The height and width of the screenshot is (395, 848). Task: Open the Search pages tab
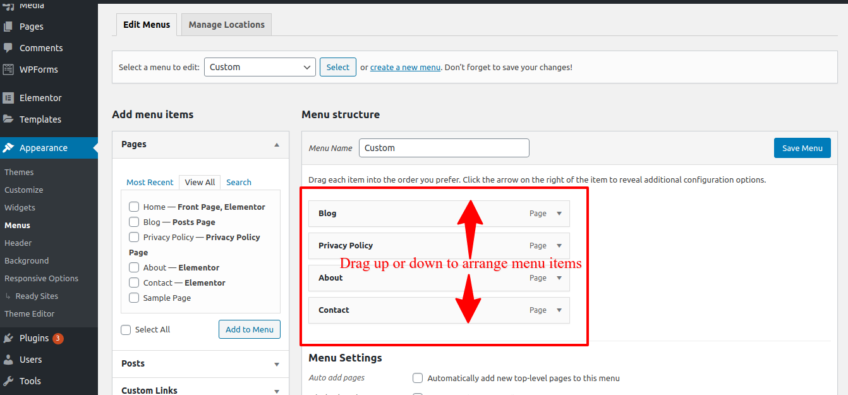(x=238, y=182)
